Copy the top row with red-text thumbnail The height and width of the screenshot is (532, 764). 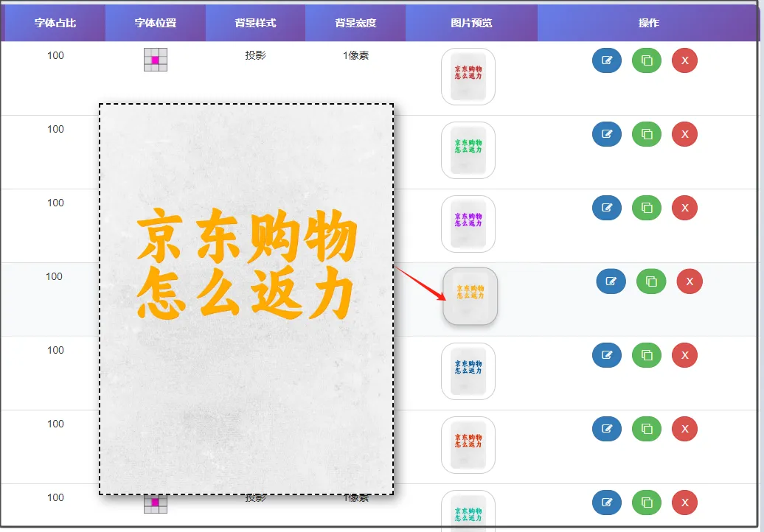pyautogui.click(x=647, y=60)
